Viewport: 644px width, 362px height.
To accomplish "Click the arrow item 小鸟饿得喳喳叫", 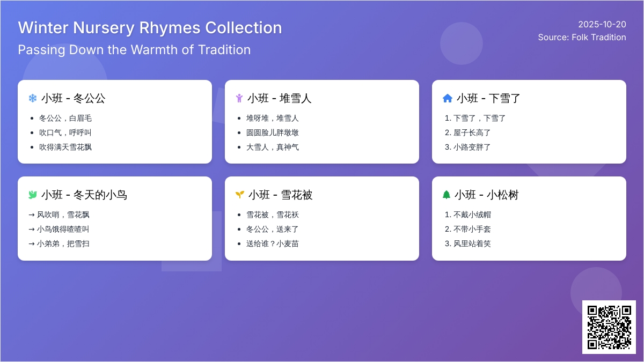I will click(x=63, y=229).
